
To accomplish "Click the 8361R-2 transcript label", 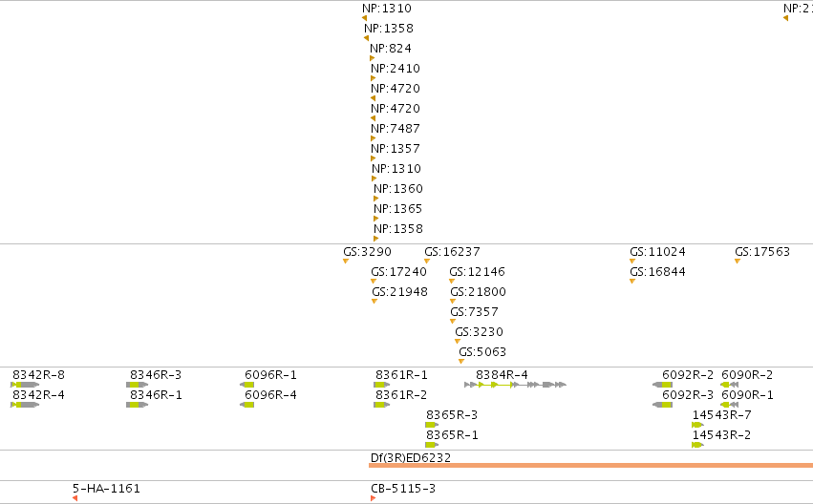I will [x=401, y=395].
